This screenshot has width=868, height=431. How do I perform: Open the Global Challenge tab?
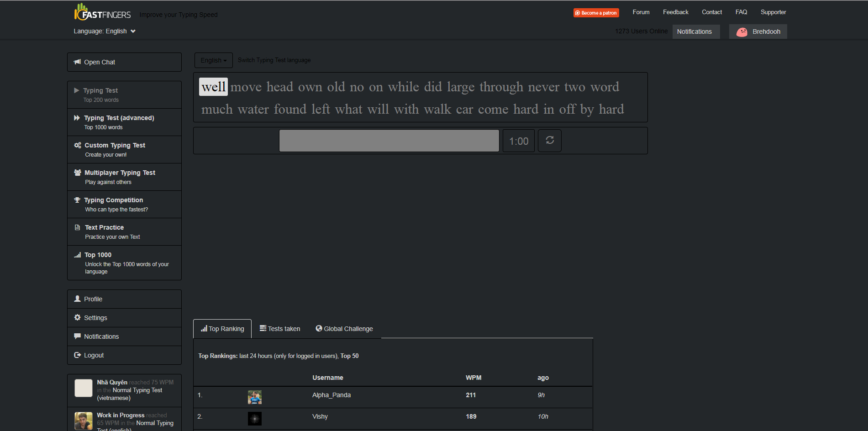[x=344, y=328]
